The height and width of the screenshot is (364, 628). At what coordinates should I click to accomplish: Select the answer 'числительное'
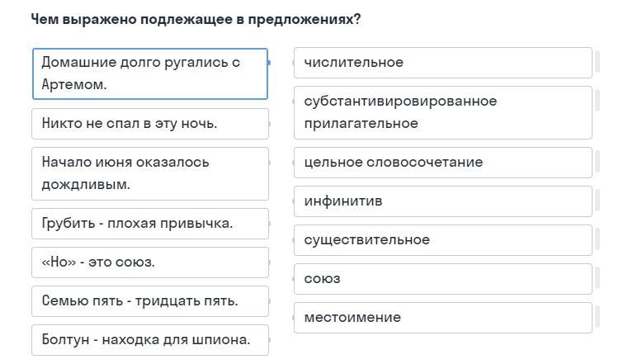pyautogui.click(x=443, y=63)
